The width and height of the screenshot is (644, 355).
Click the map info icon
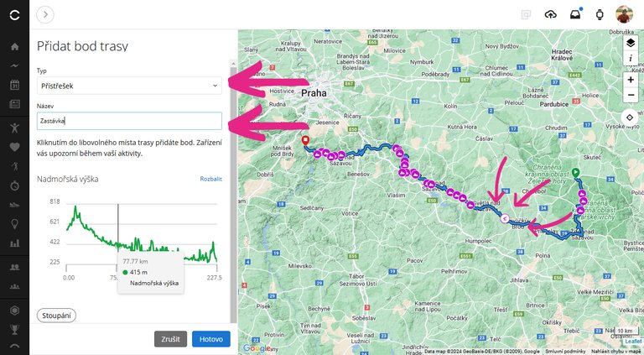(631, 59)
